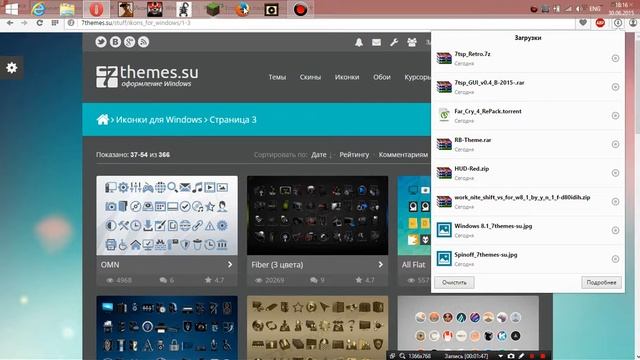Open the Adblock extension icon
Image resolution: width=640 pixels, height=360 pixels.
(600, 23)
